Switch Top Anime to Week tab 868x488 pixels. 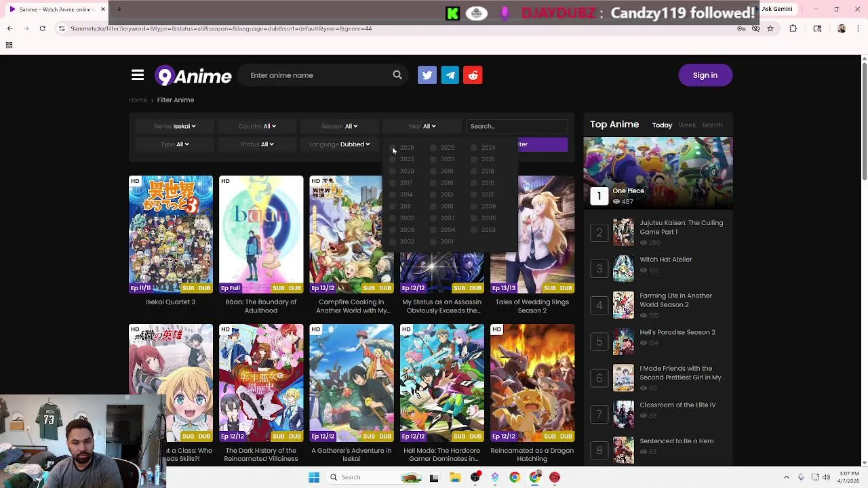click(687, 125)
